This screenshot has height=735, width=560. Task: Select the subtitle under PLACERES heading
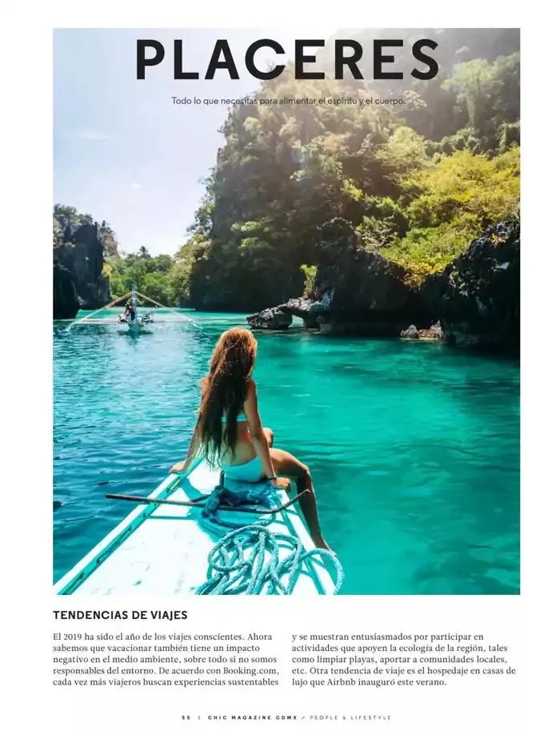pos(289,101)
